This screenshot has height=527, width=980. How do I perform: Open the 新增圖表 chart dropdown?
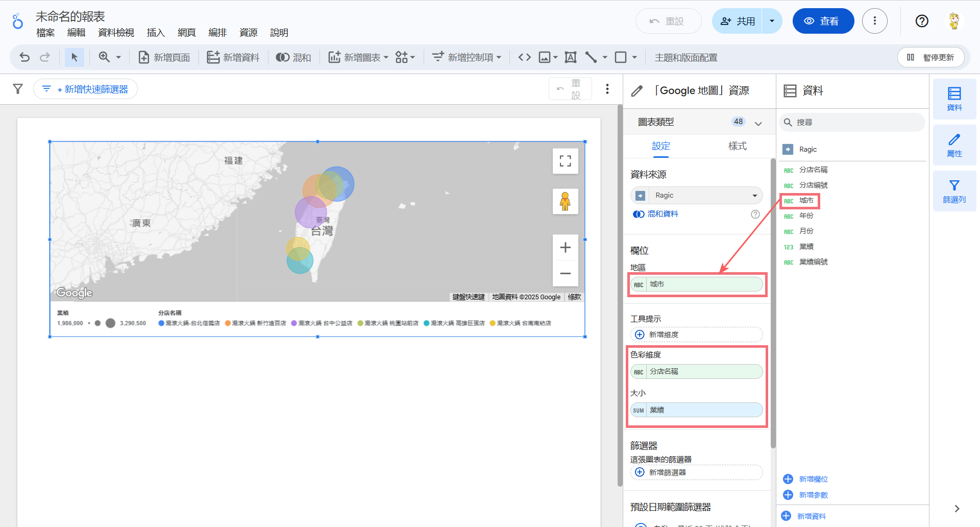pos(358,57)
